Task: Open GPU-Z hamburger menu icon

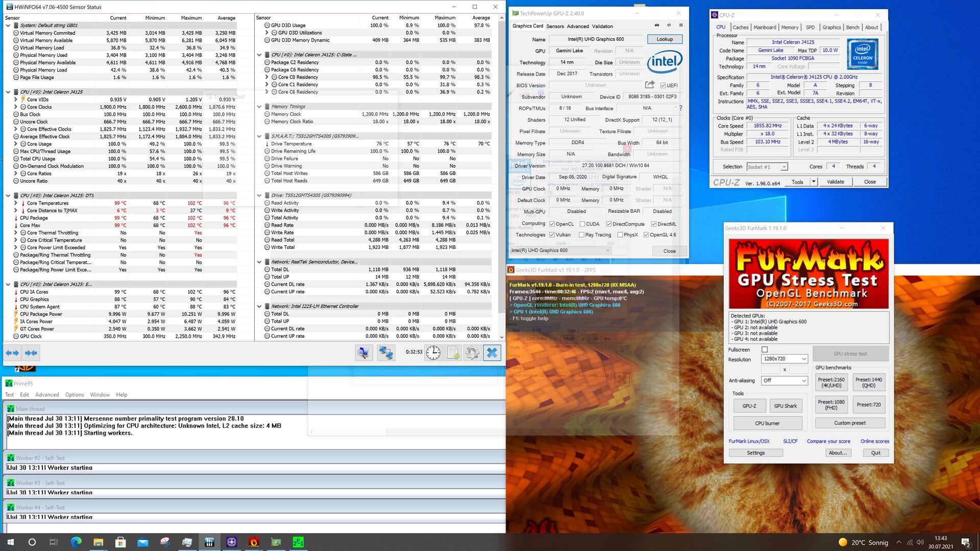Action: click(681, 25)
